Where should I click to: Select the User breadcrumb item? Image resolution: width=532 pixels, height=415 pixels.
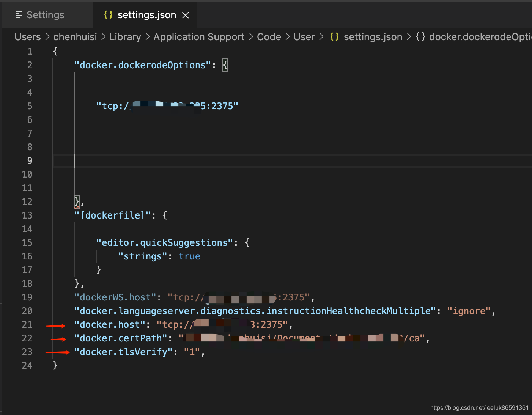[x=304, y=37]
